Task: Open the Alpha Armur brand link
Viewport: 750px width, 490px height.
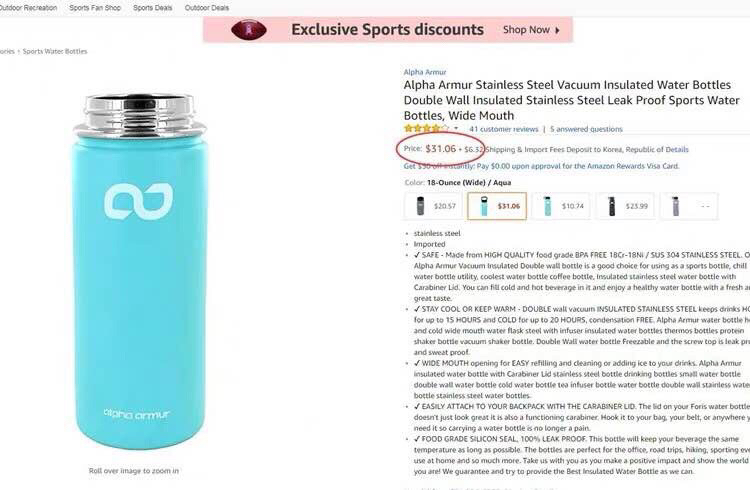Action: point(425,72)
